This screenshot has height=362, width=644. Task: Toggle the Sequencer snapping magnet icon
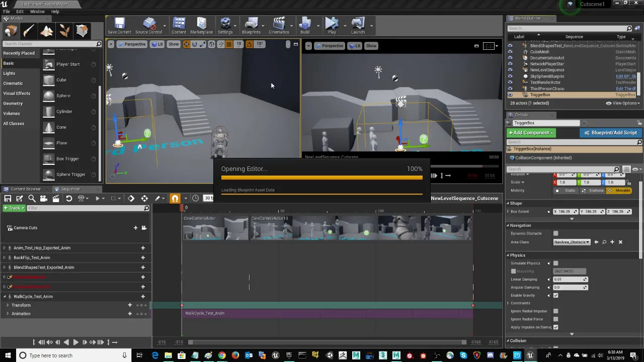(175, 198)
